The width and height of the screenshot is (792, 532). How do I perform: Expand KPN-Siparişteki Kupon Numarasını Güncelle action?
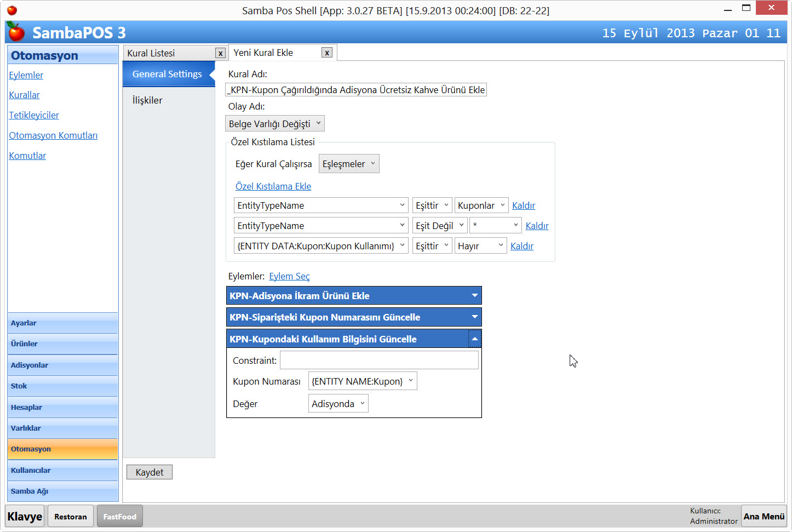474,317
